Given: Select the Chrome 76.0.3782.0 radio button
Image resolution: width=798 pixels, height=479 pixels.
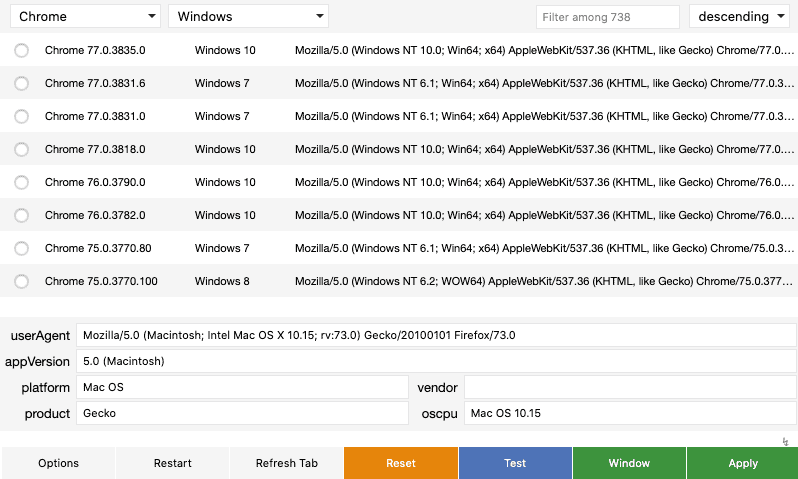Looking at the screenshot, I should pyautogui.click(x=21, y=215).
